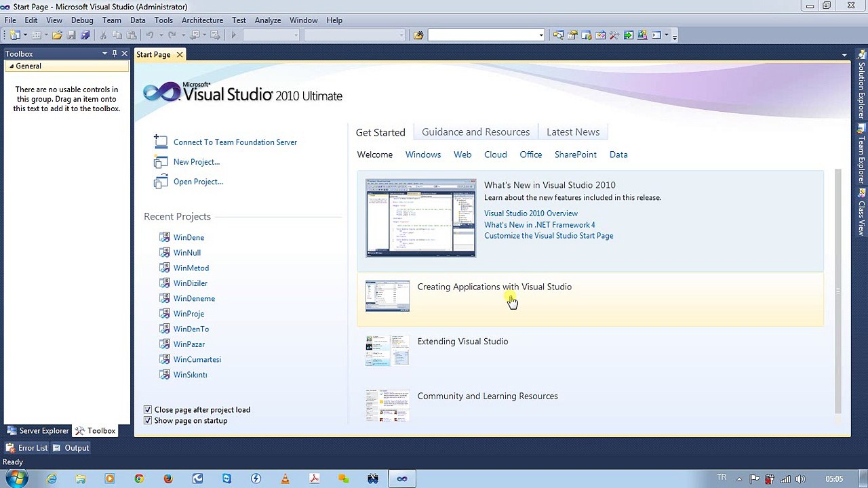Click the Open Project... link
Viewport: 868px width, 488px height.
click(x=198, y=182)
